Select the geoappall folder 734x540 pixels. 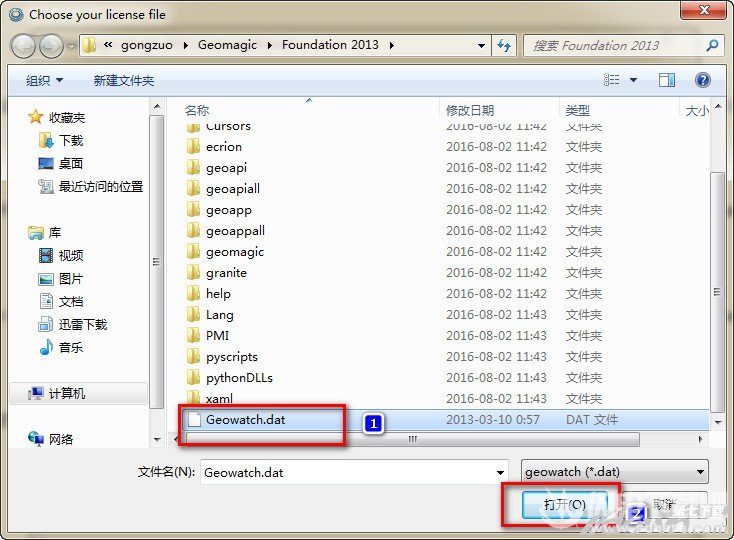click(235, 231)
